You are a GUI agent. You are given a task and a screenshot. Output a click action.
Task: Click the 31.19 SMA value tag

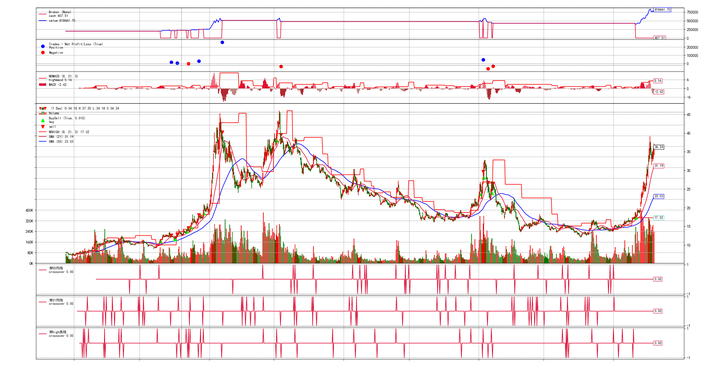click(x=659, y=166)
